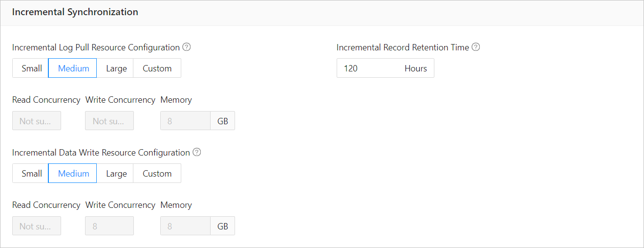
Task: Click Data Write Write Concurrency field showing 8
Action: pos(109,226)
